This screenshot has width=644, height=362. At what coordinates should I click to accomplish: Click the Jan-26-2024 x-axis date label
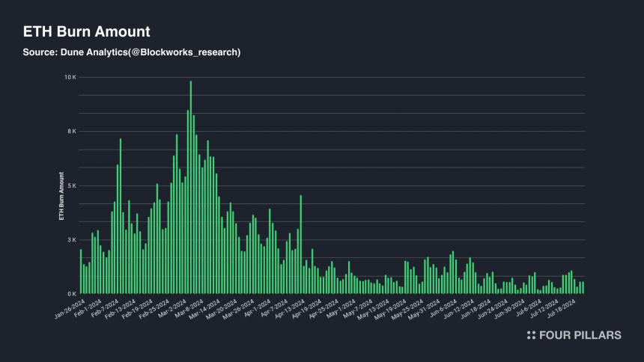70,309
